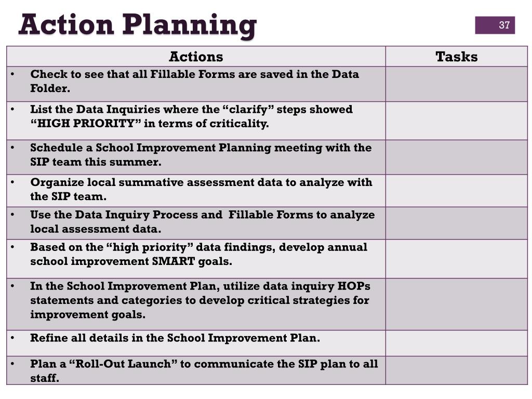Select the HIGH PRIORITY Data Inquiries action text
This screenshot has height=399, width=532.
pyautogui.click(x=191, y=116)
